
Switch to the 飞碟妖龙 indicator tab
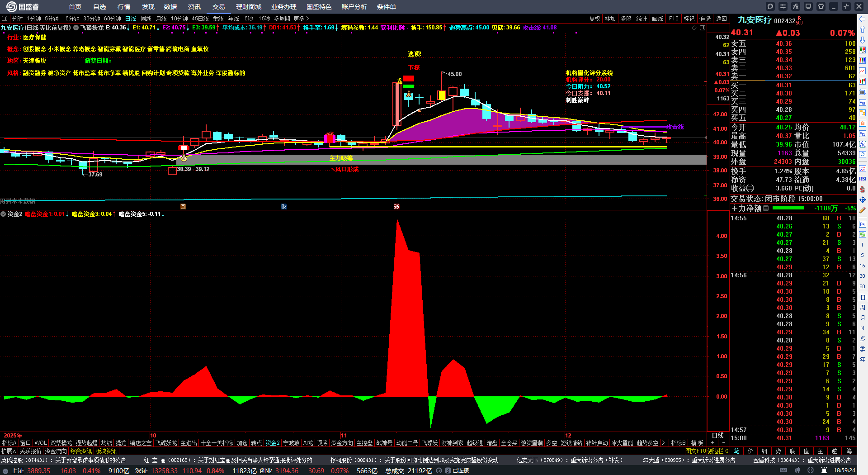166,443
